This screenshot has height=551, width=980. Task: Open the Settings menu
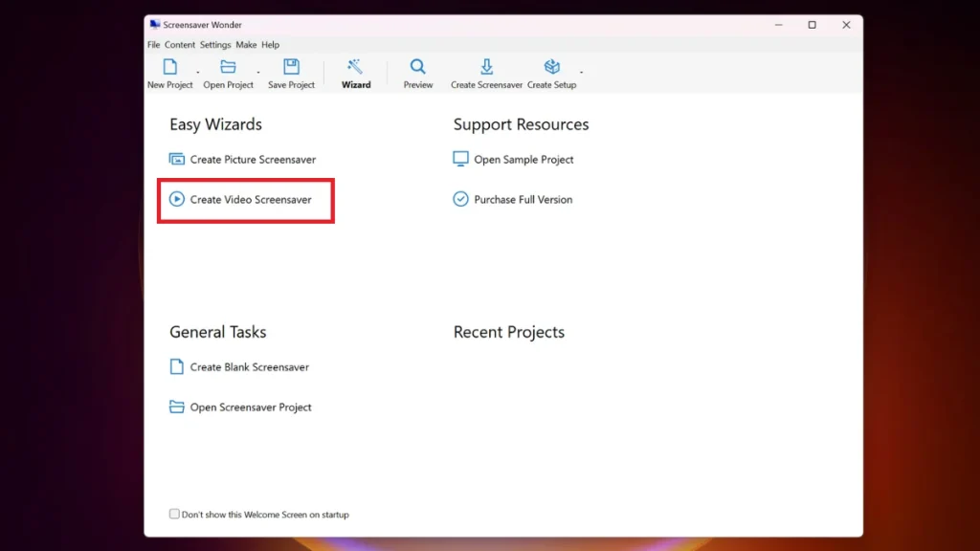click(x=215, y=45)
